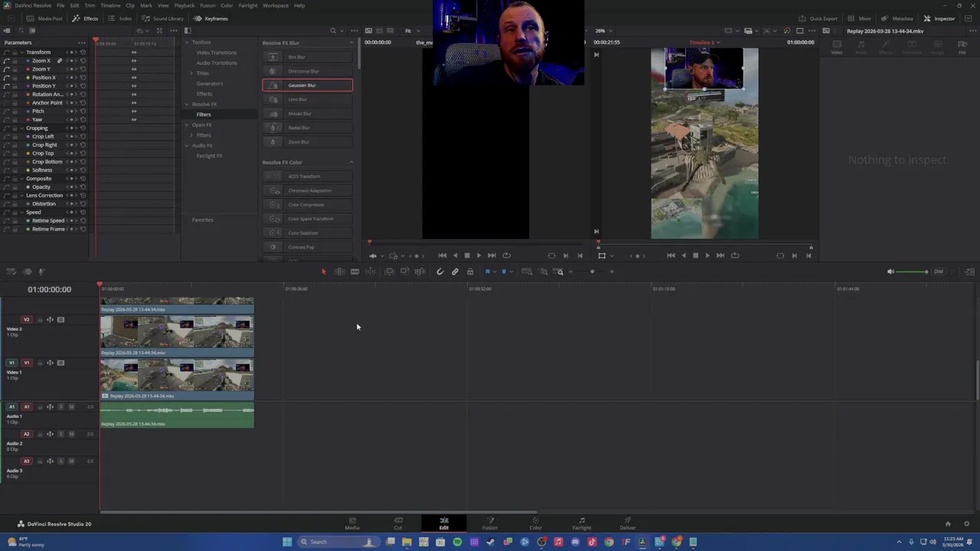This screenshot has height=551, width=980.
Task: Click the timeline zoom slider handle
Action: click(592, 272)
